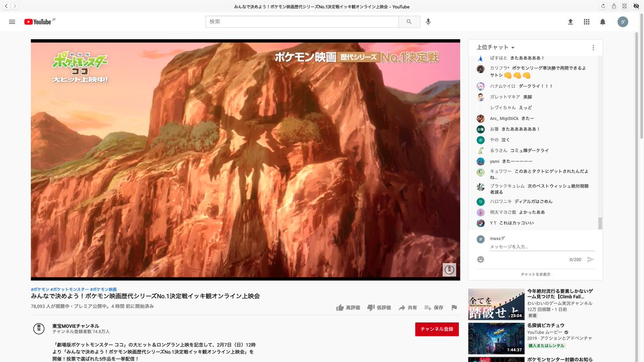The image size is (644, 362).
Task: Open the emoji picker in chat
Action: pos(481,260)
